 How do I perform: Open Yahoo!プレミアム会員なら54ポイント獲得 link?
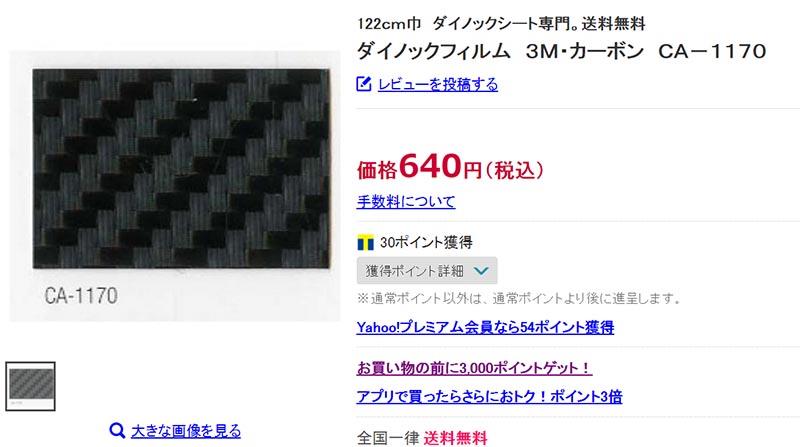tap(485, 327)
